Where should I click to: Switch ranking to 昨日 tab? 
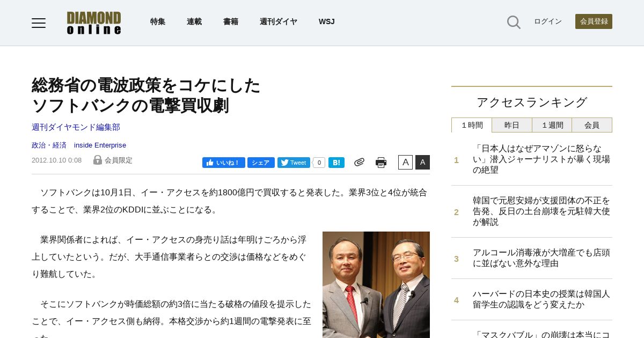click(512, 125)
